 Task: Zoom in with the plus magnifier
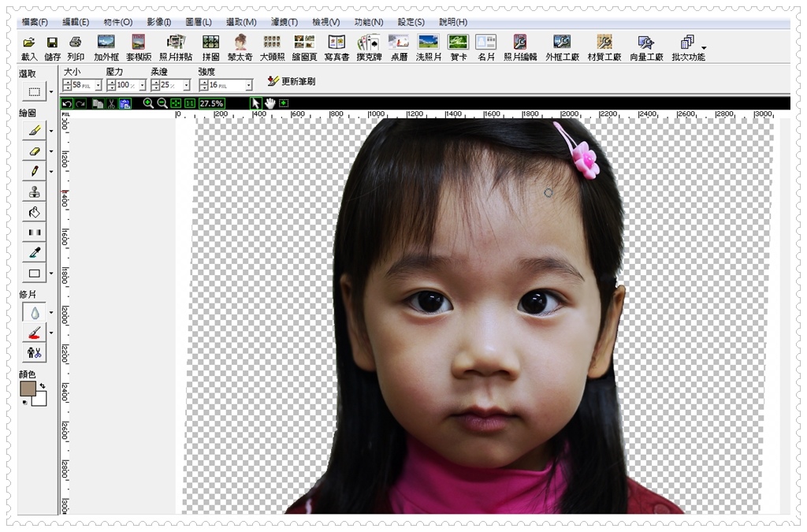pos(148,103)
